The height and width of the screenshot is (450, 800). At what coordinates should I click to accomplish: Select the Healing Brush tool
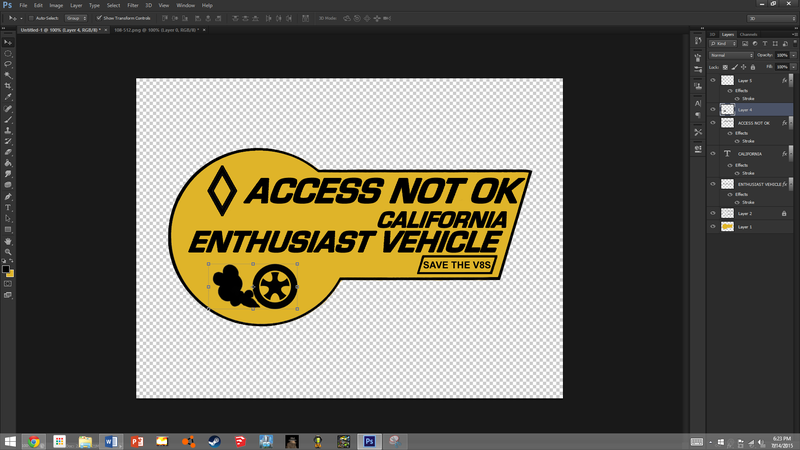[8, 109]
